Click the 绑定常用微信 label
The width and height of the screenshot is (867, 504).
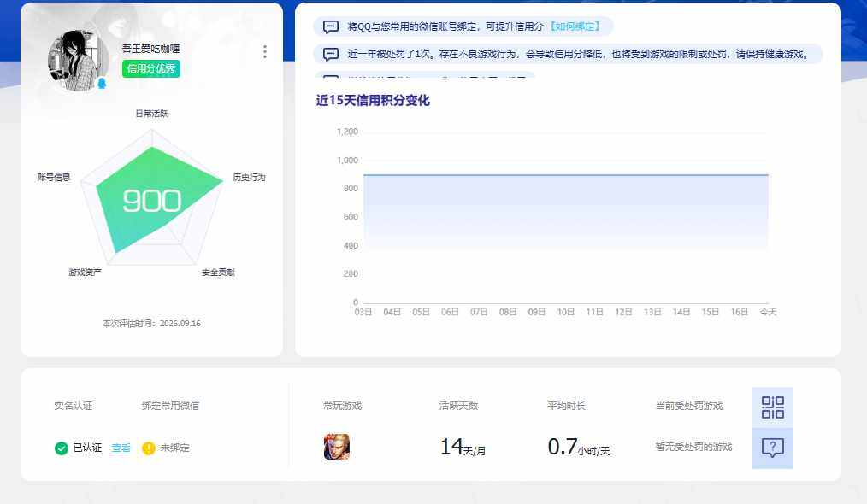point(170,406)
